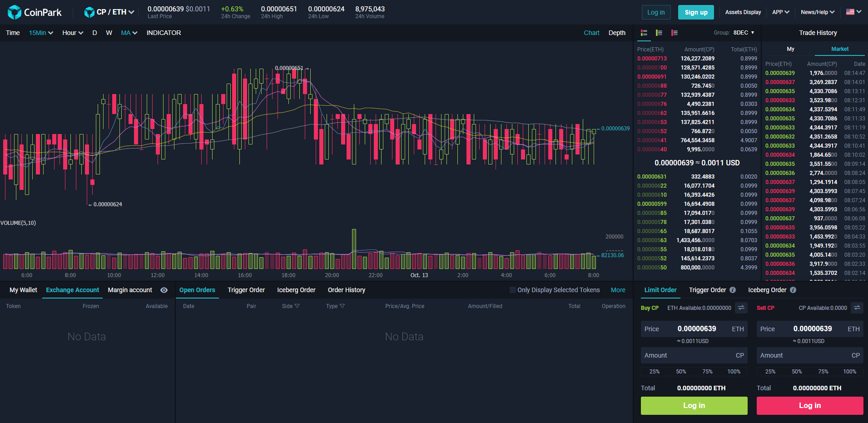The width and height of the screenshot is (868, 423).
Task: Select the sell-orders-only order book icon
Action: point(675,32)
